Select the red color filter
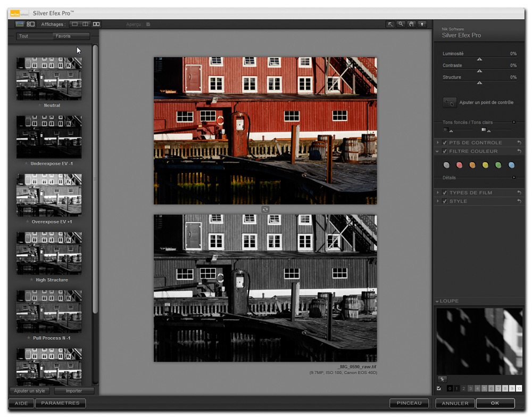Viewport: 532px width, 417px height. pyautogui.click(x=460, y=165)
